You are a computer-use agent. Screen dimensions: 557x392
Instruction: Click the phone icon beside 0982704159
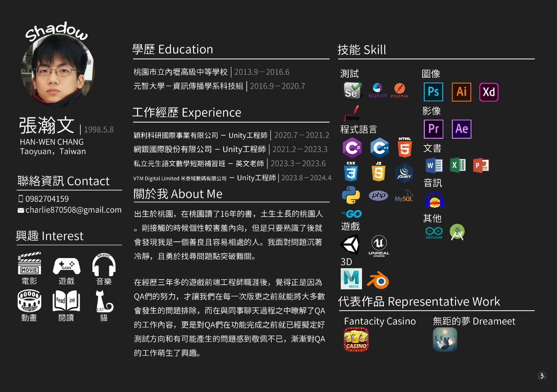tap(21, 199)
